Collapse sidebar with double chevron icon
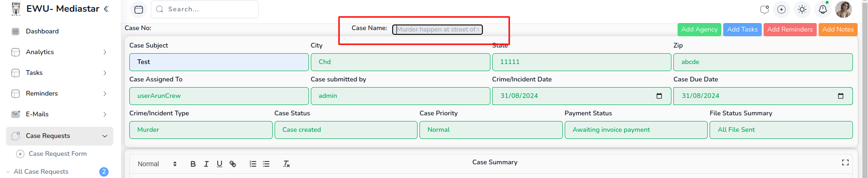 [106, 9]
